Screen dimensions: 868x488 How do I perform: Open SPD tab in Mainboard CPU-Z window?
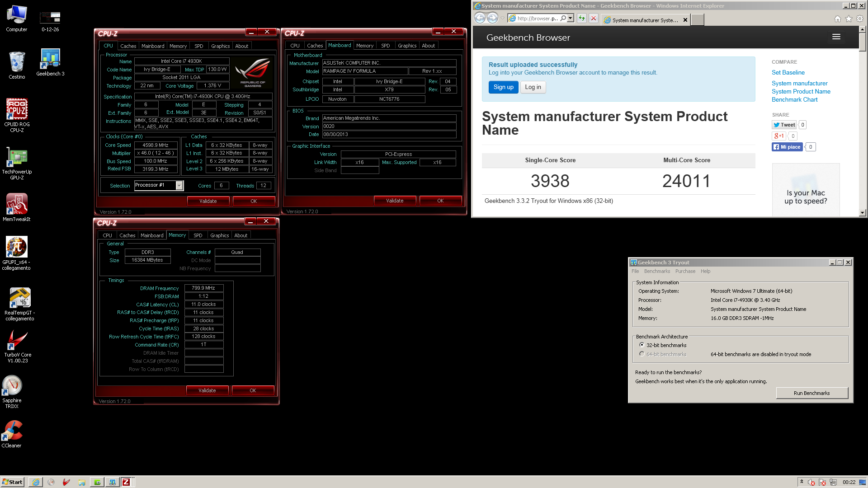[385, 46]
